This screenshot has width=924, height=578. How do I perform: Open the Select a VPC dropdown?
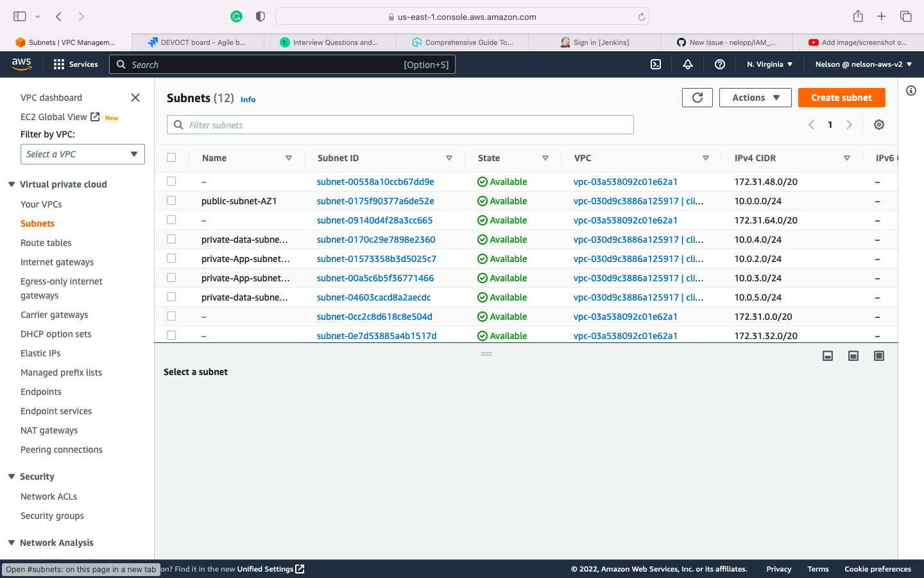pyautogui.click(x=82, y=154)
